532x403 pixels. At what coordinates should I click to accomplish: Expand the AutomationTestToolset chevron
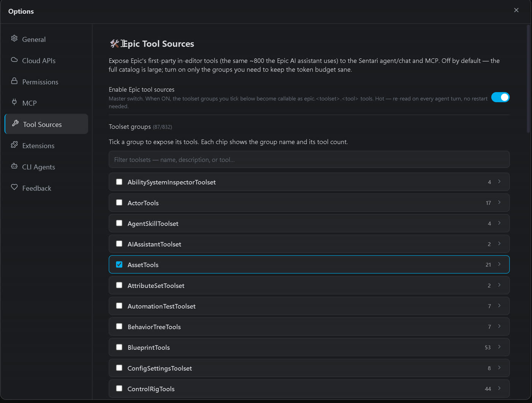499,306
